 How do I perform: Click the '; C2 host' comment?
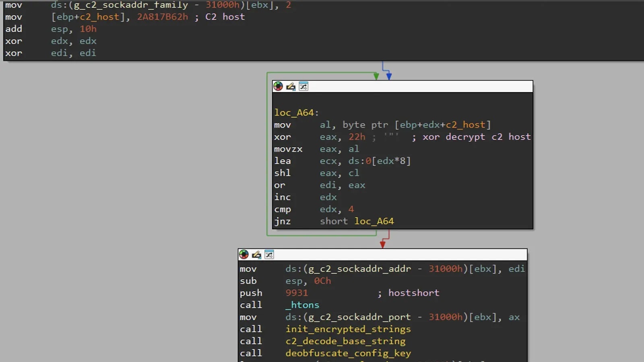[220, 17]
